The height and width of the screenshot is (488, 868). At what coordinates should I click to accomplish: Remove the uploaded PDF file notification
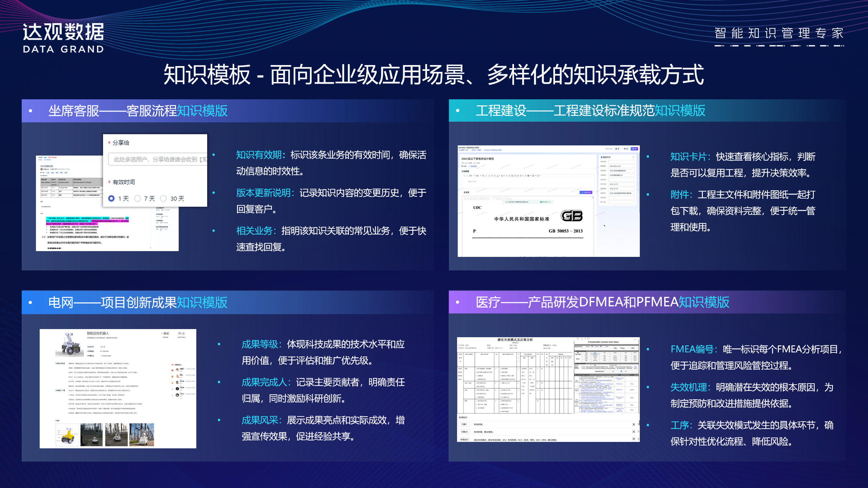pos(550,202)
